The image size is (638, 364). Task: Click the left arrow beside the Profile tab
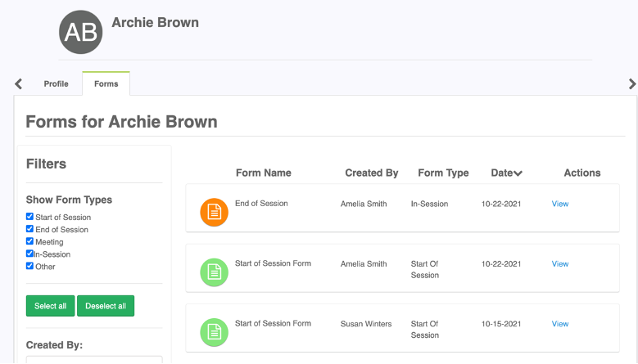point(18,83)
